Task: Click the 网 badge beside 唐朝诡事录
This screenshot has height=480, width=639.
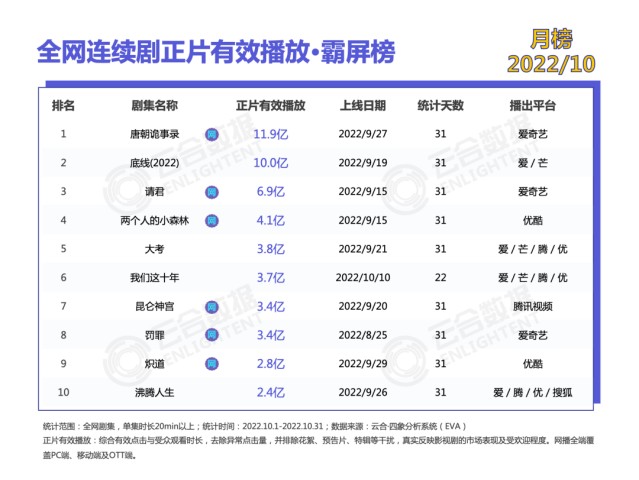Action: click(x=211, y=133)
